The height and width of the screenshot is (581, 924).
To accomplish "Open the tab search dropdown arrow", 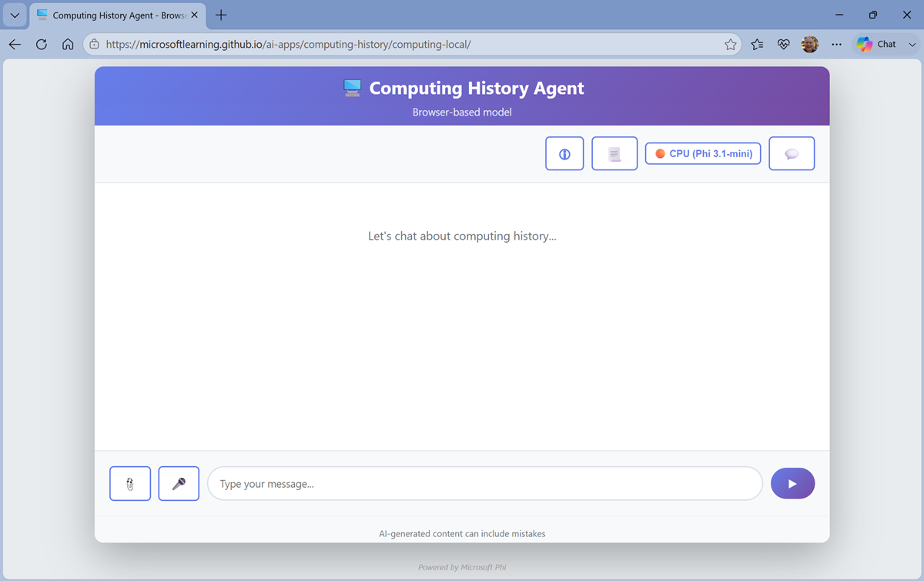I will (15, 15).
